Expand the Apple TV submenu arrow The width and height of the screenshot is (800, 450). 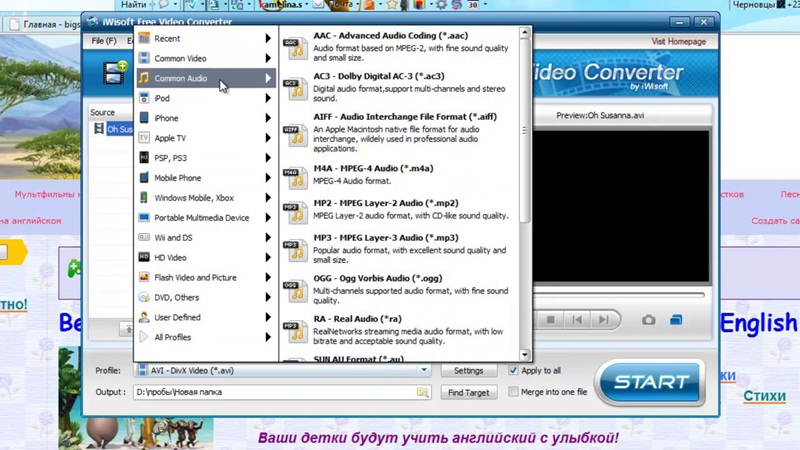268,138
